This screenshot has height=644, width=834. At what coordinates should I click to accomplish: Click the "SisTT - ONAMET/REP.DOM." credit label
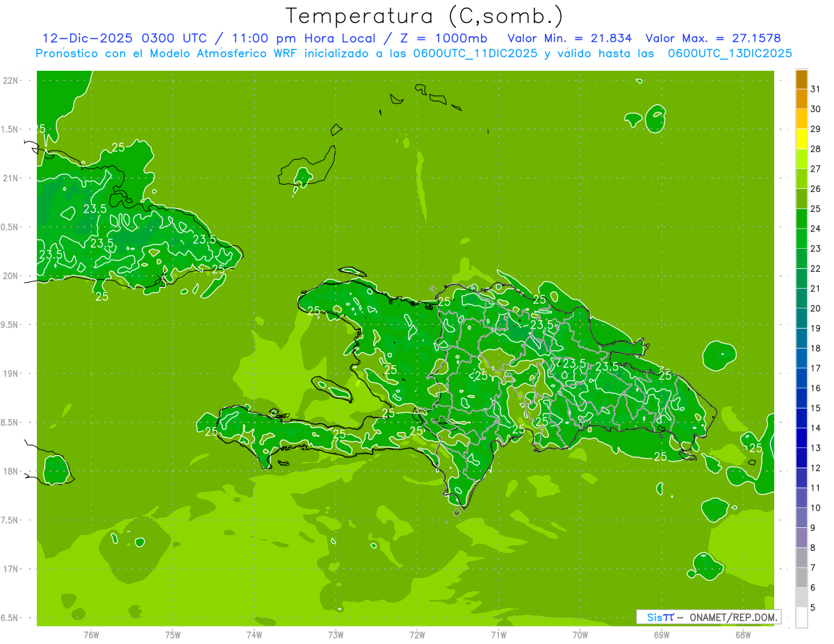[709, 617]
